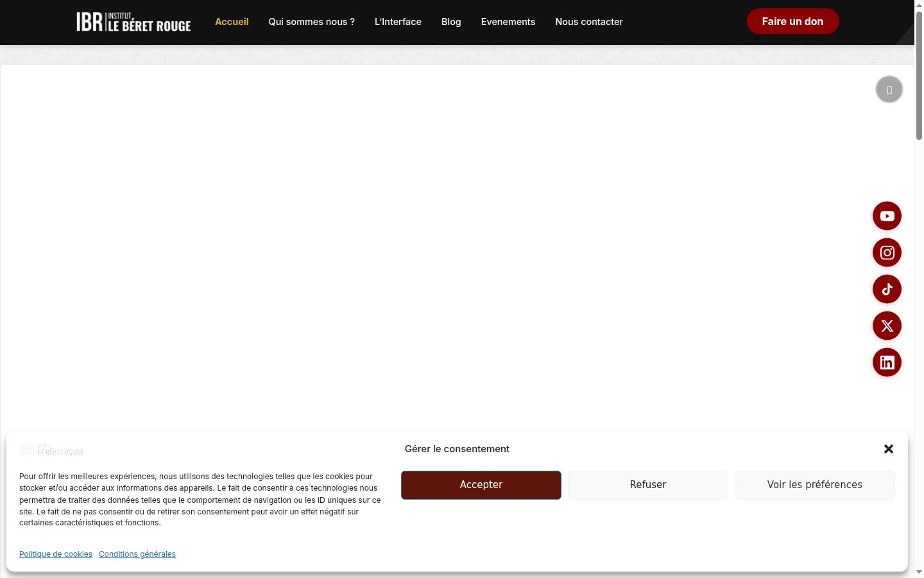
Task: Click the Faire un don button
Action: 792,21
